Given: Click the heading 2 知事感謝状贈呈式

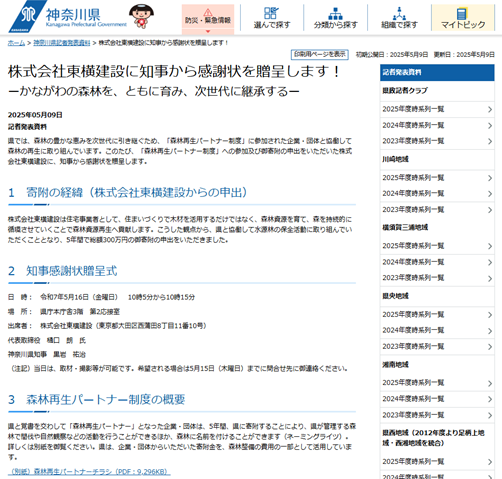Looking at the screenshot, I should [63, 271].
